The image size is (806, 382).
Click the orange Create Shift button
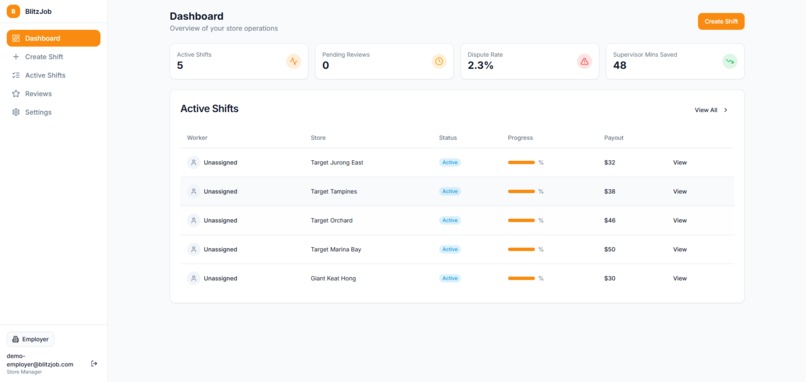point(721,22)
